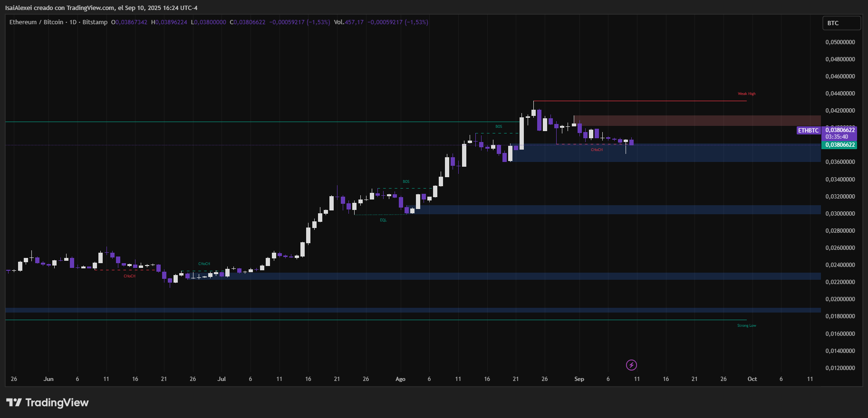Click the 0,02200000 price axis label
The image size is (868, 418).
tap(840, 282)
